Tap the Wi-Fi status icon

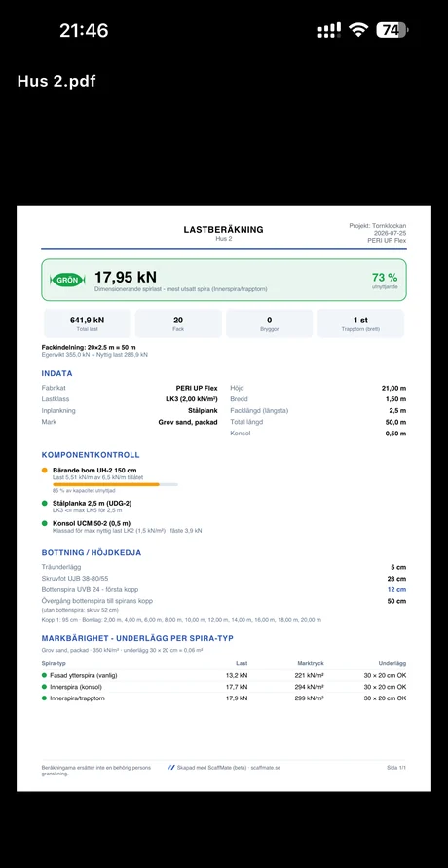point(359,30)
